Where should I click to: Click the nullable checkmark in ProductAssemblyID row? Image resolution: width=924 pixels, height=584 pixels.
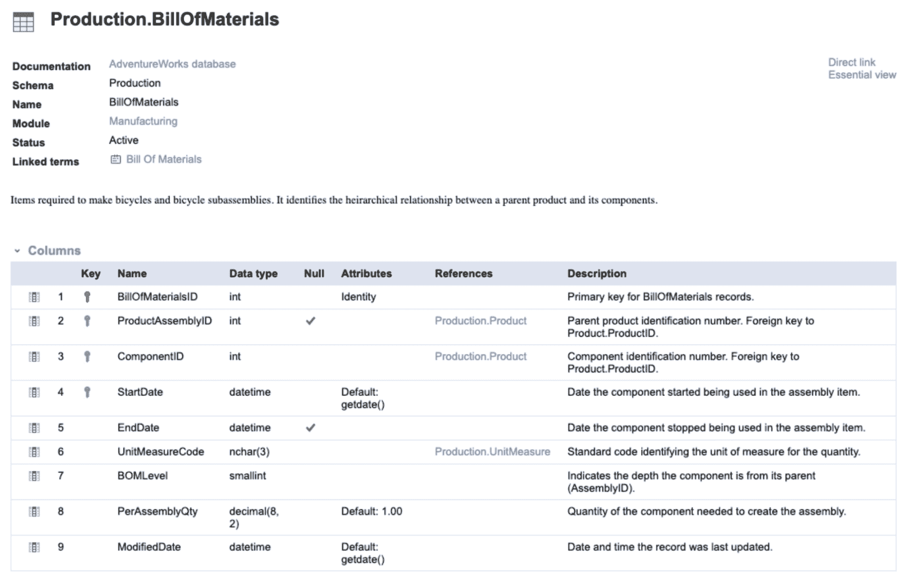tap(311, 321)
